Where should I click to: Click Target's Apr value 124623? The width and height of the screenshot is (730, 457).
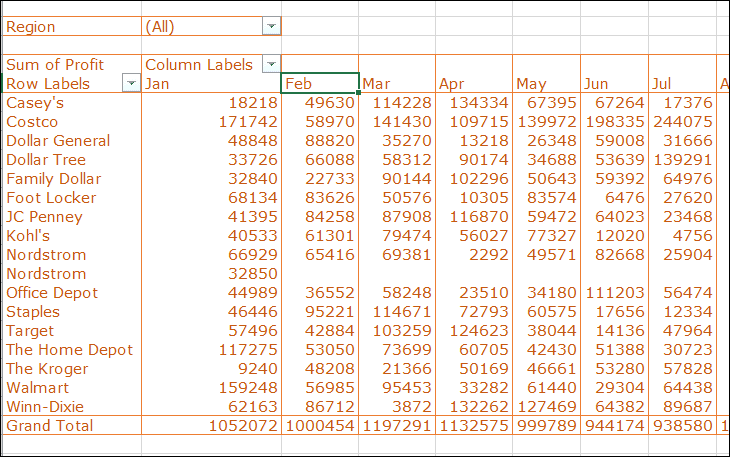pyautogui.click(x=479, y=331)
